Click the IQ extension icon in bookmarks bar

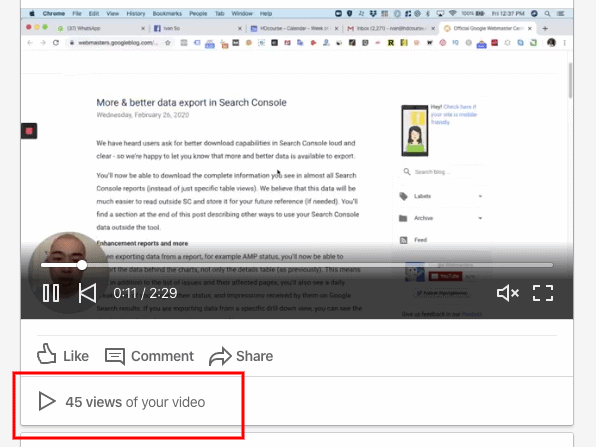[455, 43]
